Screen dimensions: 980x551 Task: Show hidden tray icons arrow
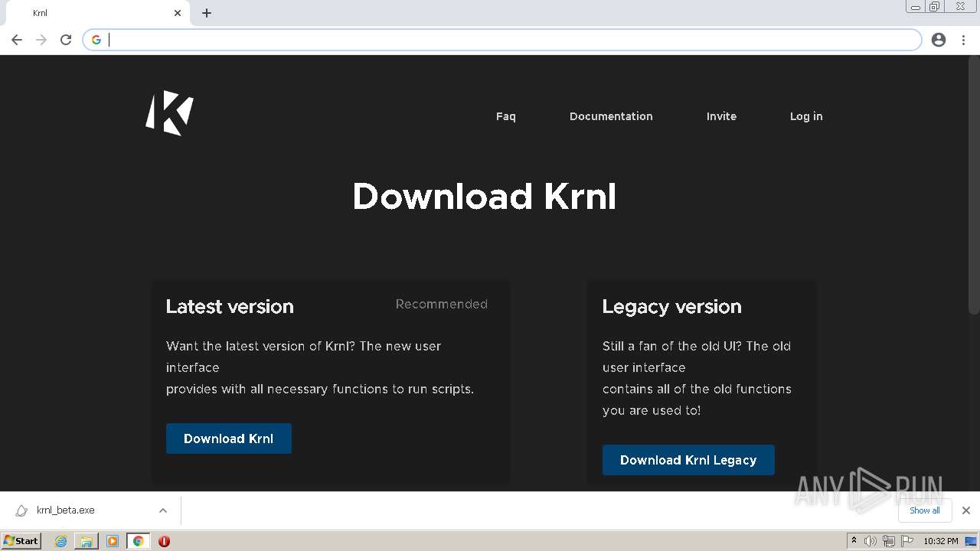854,541
